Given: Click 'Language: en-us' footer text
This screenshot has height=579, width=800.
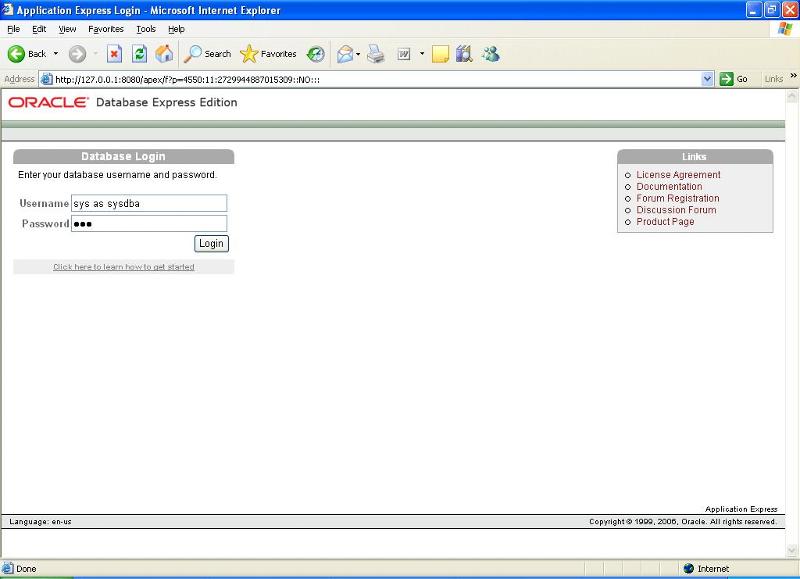Looking at the screenshot, I should (x=40, y=521).
